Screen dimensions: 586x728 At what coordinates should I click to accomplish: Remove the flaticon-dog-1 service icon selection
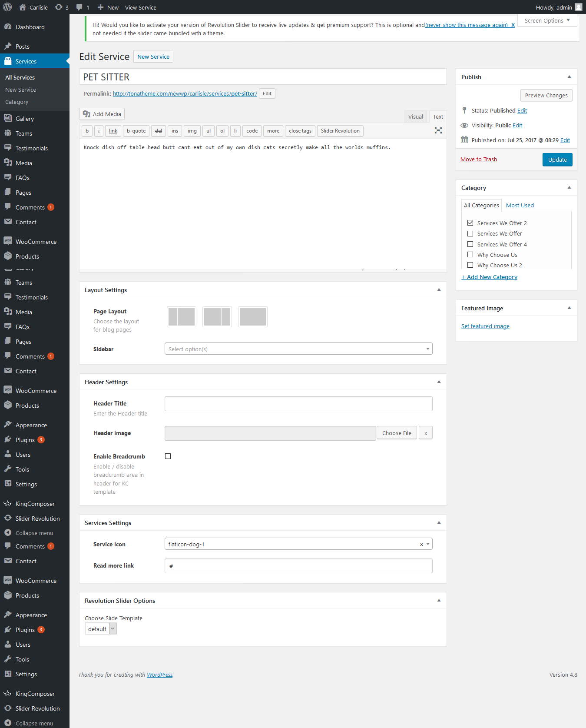421,545
